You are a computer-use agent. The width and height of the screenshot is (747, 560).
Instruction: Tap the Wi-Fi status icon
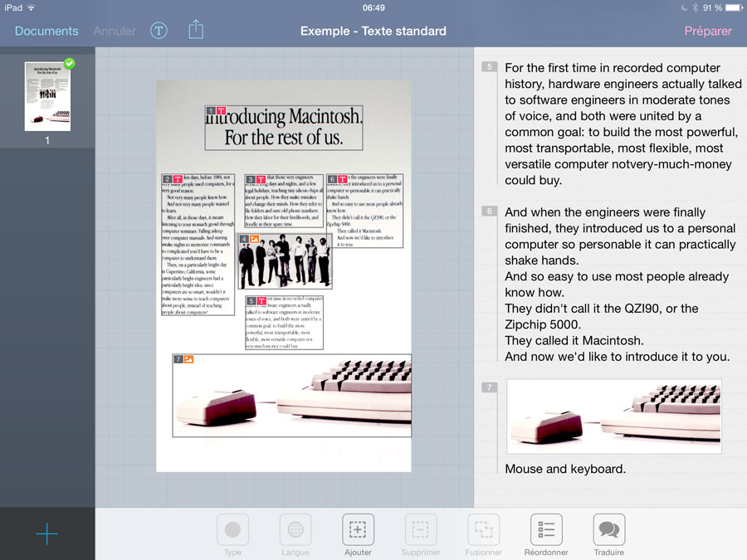tap(31, 7)
